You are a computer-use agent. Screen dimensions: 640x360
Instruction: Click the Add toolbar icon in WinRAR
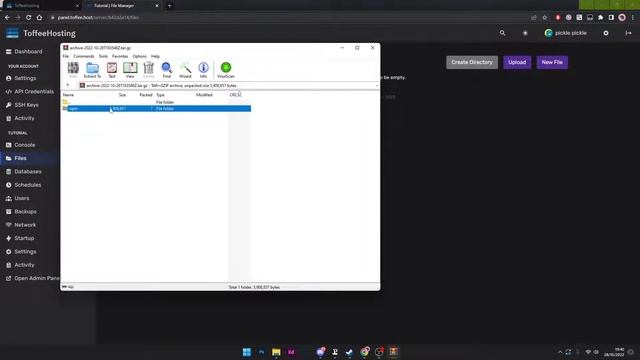[x=73, y=70]
